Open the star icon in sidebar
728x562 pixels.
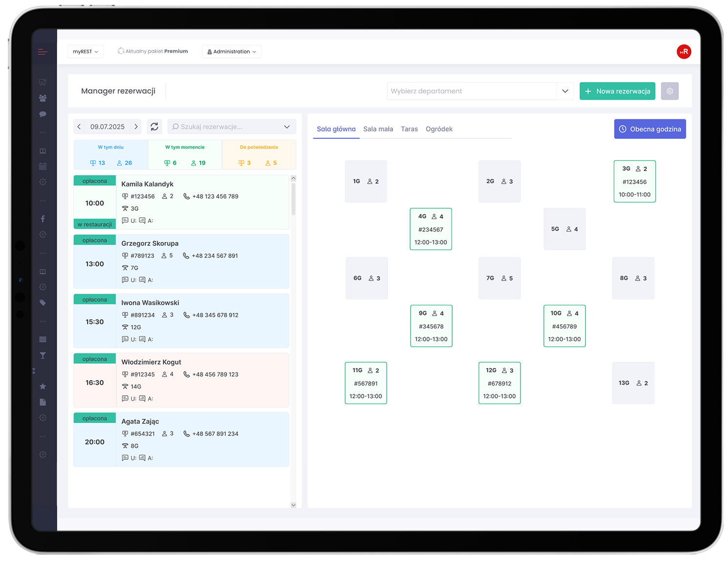[43, 387]
